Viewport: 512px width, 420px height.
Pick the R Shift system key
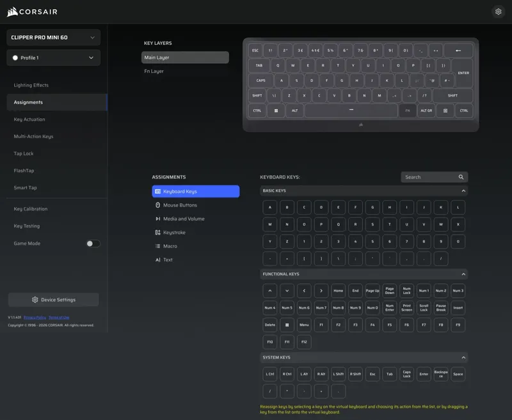[x=356, y=375]
